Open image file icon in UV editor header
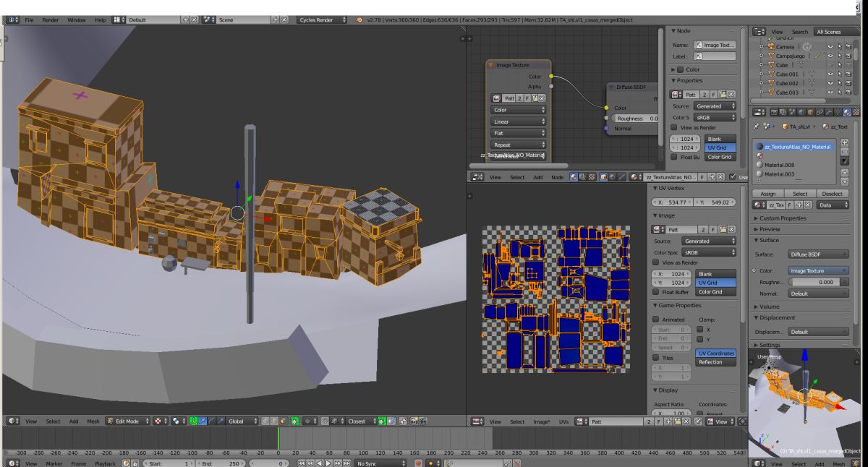 (x=677, y=421)
